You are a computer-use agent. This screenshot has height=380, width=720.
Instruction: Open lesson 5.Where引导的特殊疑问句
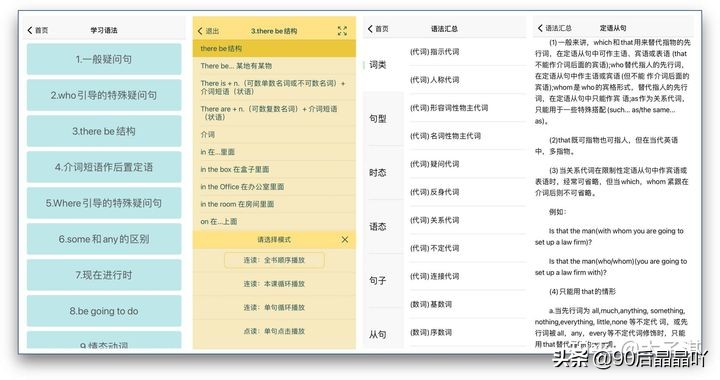tap(104, 203)
